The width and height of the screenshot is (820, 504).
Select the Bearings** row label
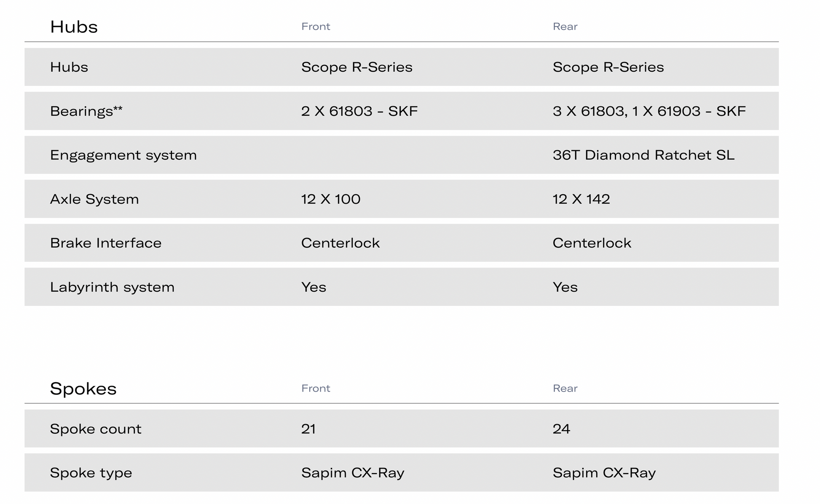[x=86, y=111]
